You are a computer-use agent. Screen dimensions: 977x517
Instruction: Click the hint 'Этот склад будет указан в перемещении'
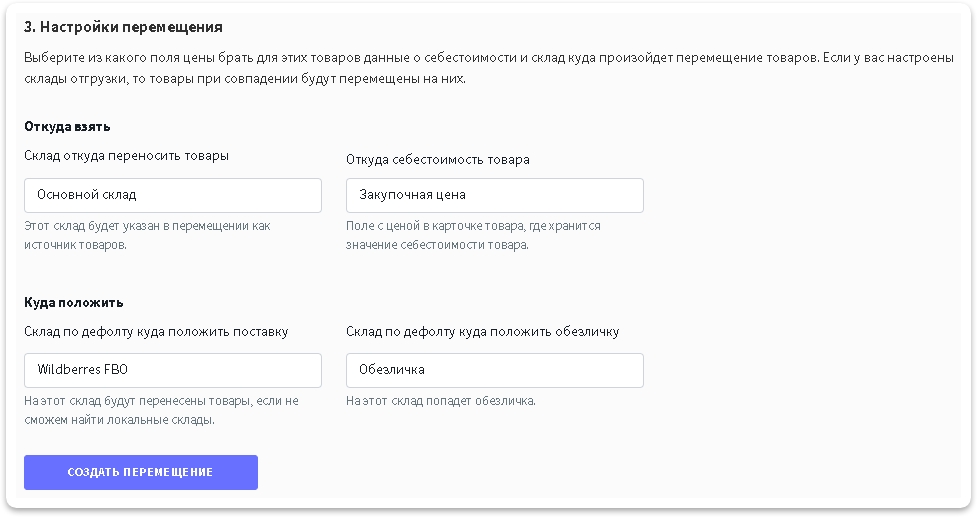point(146,226)
